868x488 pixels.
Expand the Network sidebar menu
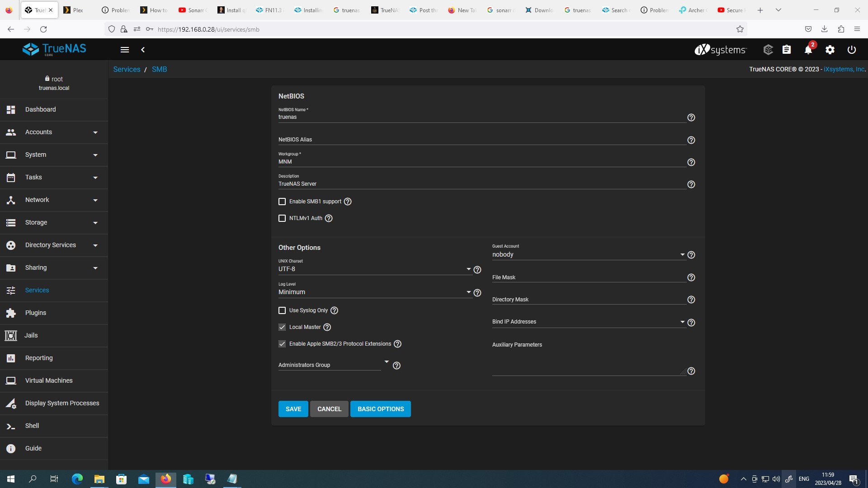pyautogui.click(x=54, y=200)
